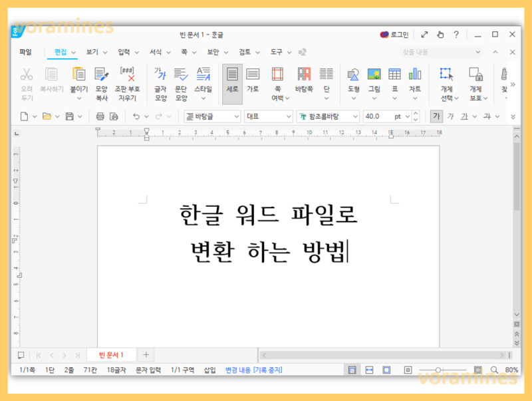Screen dimensions: 532x401
Task: Open the 도구 menu
Action: coord(275,51)
